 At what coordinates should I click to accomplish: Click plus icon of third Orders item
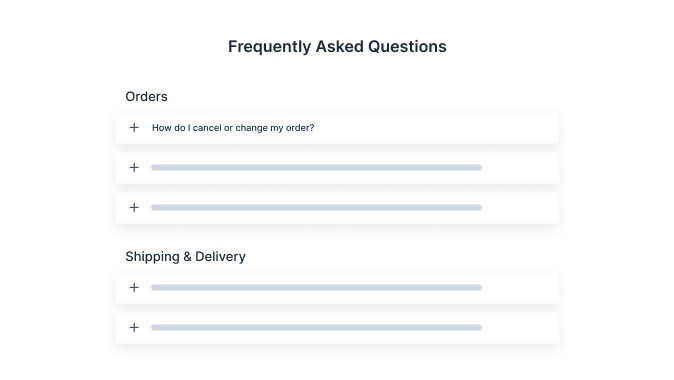134,208
